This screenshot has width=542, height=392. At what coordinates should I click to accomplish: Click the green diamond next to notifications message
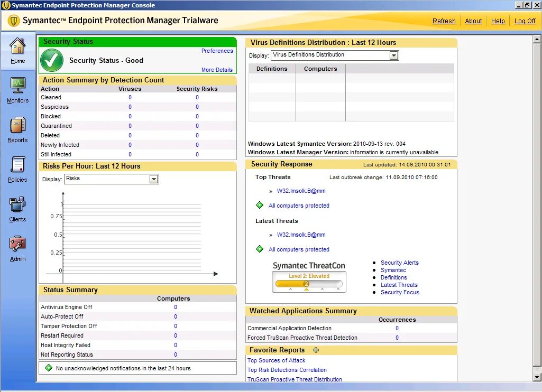point(49,368)
